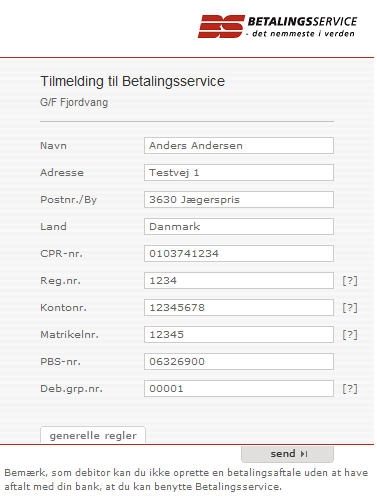Click the PBS-nr. field showing 06326900
The image size is (377, 502).
[239, 362]
